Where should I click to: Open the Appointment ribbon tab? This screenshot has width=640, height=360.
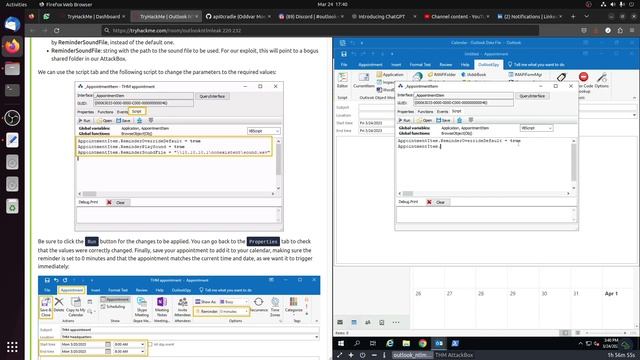(370, 64)
